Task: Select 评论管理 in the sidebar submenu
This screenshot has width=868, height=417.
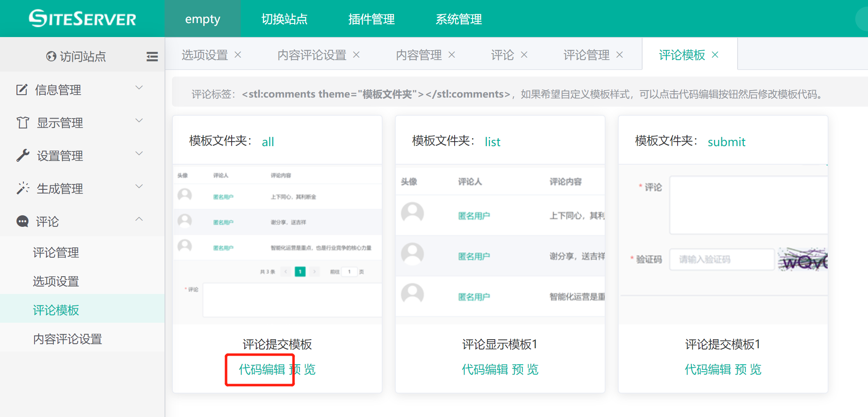Action: coord(56,252)
